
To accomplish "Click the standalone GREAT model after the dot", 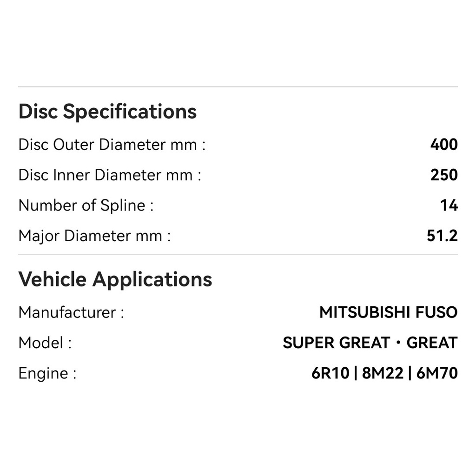I will (x=432, y=343).
